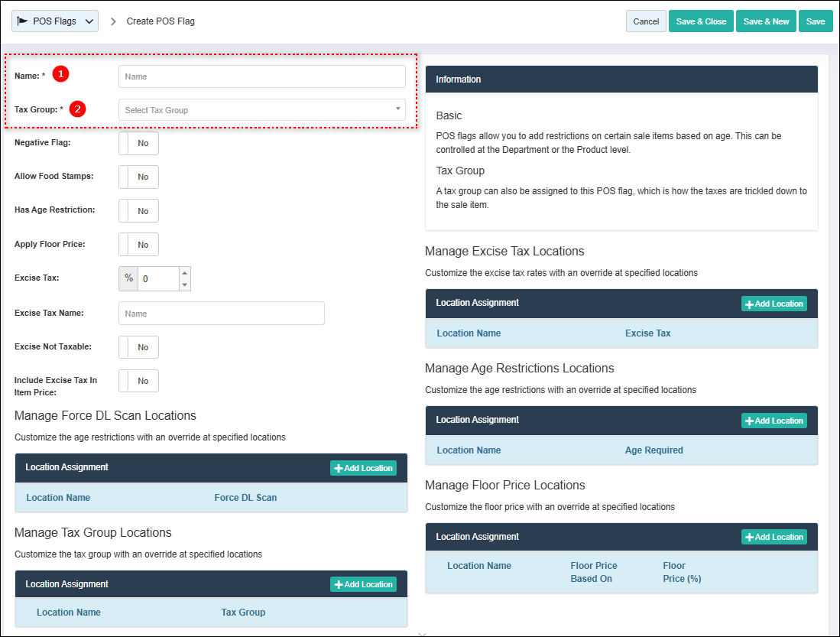Image resolution: width=840 pixels, height=637 pixels.
Task: Decrease Excise Tax with the down arrow
Action: [x=184, y=284]
